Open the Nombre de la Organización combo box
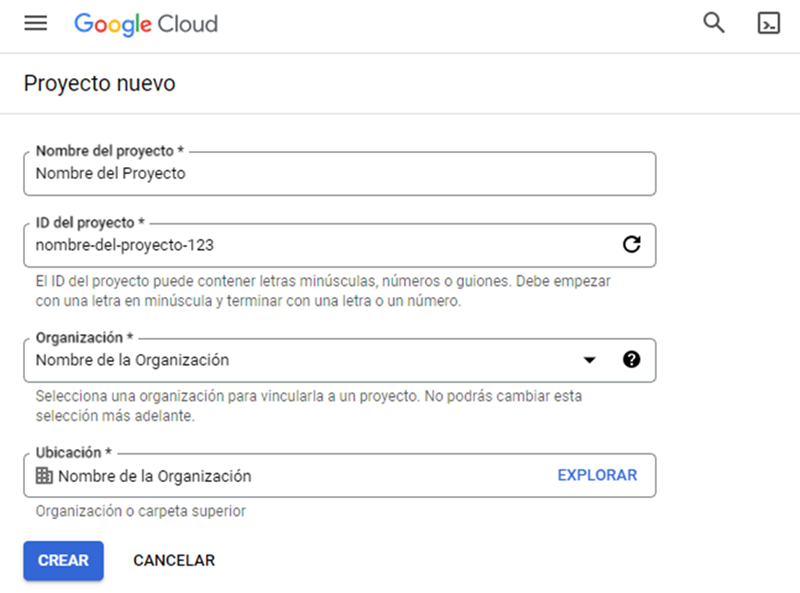The width and height of the screenshot is (800, 593). coord(340,360)
